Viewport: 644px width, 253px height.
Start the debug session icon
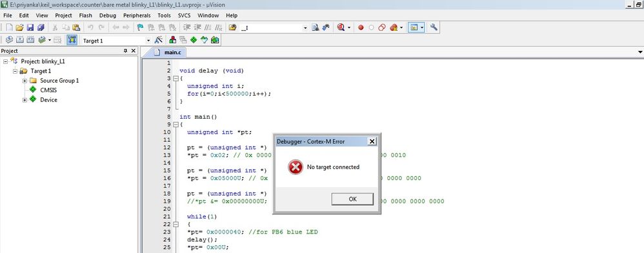tap(341, 28)
